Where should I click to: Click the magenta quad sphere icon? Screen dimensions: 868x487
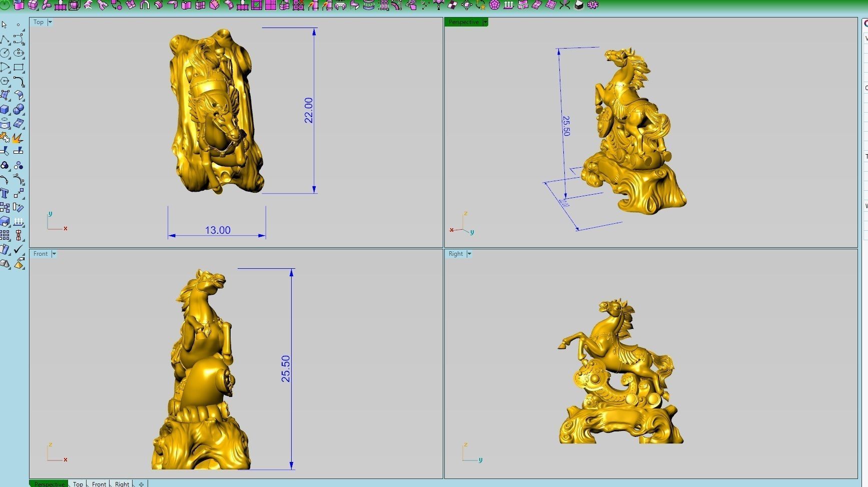click(x=33, y=5)
